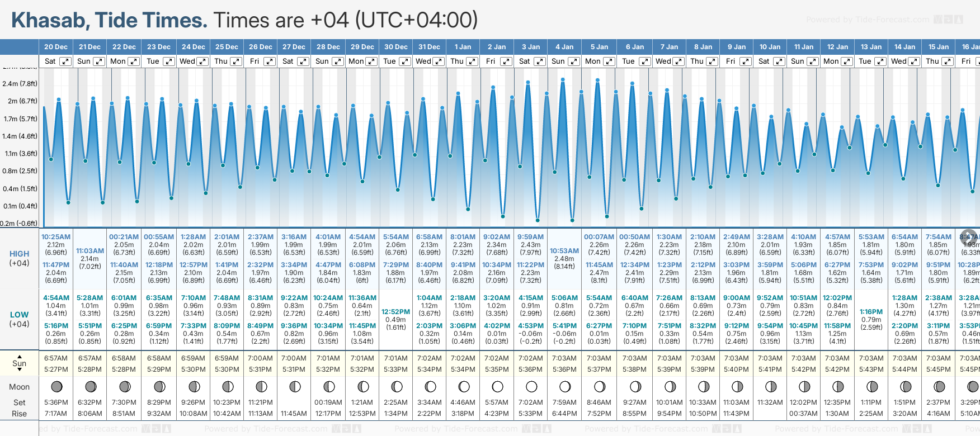Expand the Wednesday 31 Dec tide chart
The image size is (980, 436).
439,61
